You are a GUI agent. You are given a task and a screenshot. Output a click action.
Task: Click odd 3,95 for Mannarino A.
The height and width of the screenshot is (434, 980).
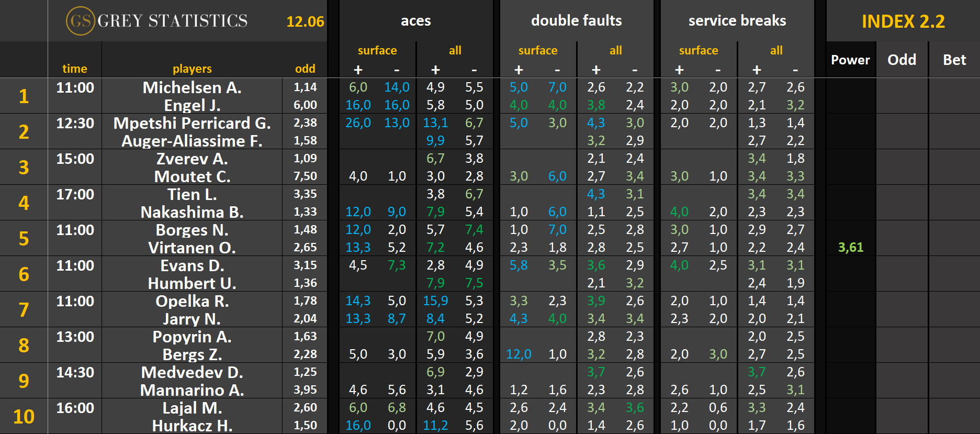[x=305, y=390]
